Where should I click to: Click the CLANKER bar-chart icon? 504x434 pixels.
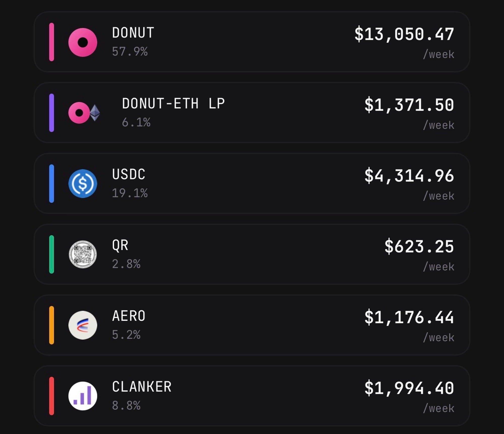pyautogui.click(x=83, y=396)
